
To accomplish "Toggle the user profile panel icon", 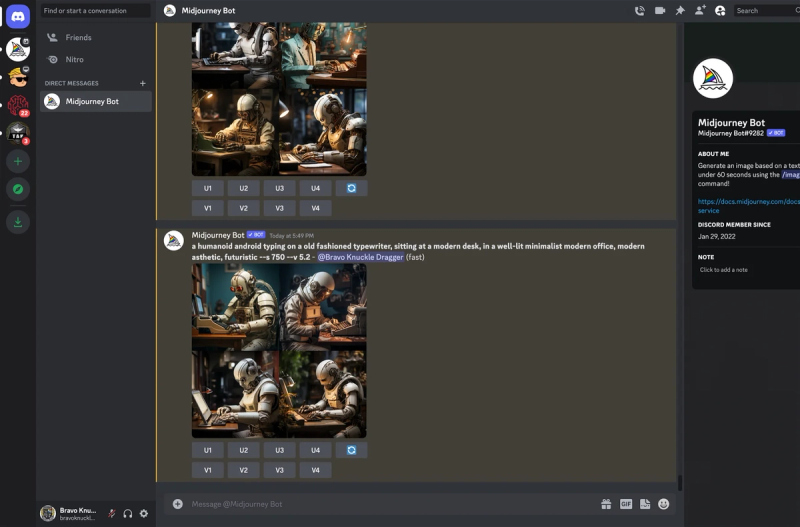I will click(x=720, y=11).
